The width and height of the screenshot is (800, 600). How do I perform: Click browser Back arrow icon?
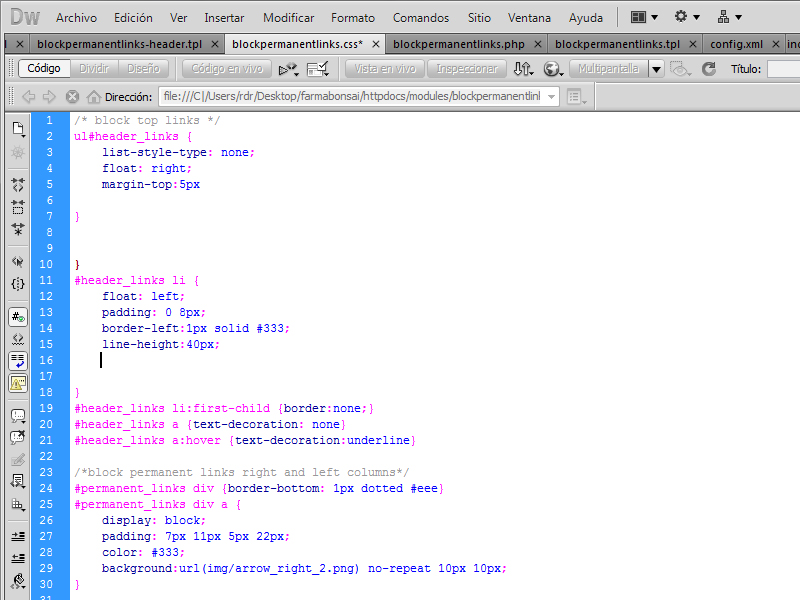(x=29, y=96)
